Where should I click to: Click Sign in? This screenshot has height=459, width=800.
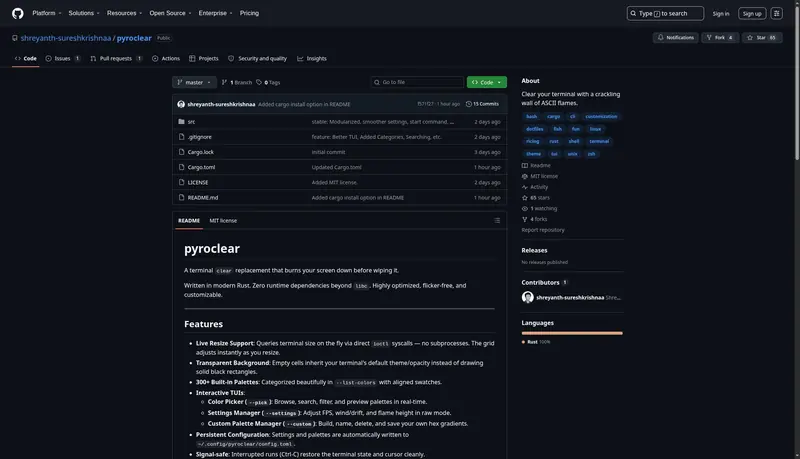721,14
